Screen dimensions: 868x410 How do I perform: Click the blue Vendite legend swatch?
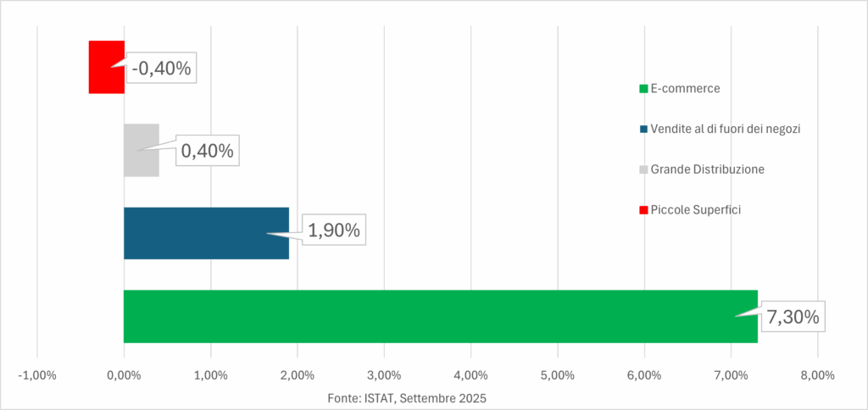pyautogui.click(x=644, y=129)
